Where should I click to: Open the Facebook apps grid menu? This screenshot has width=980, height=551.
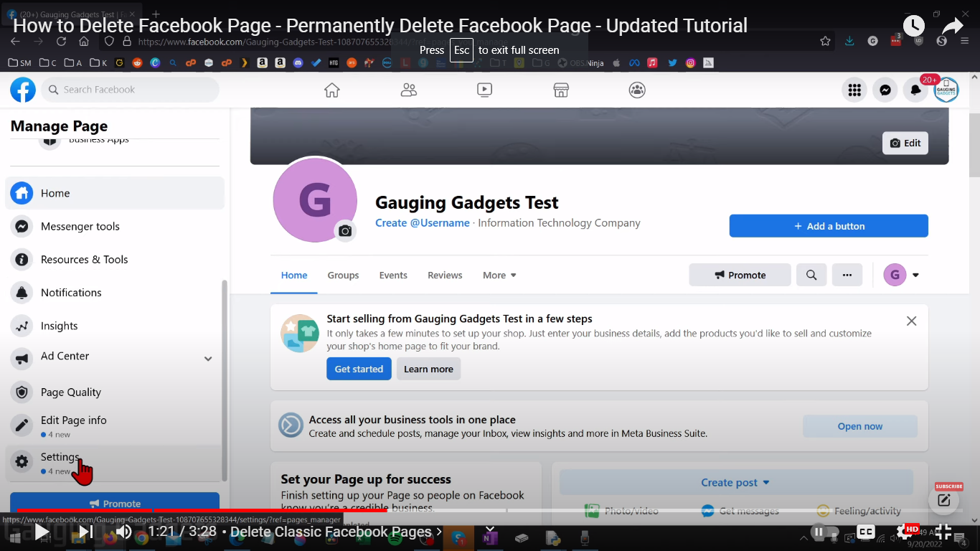click(x=854, y=90)
